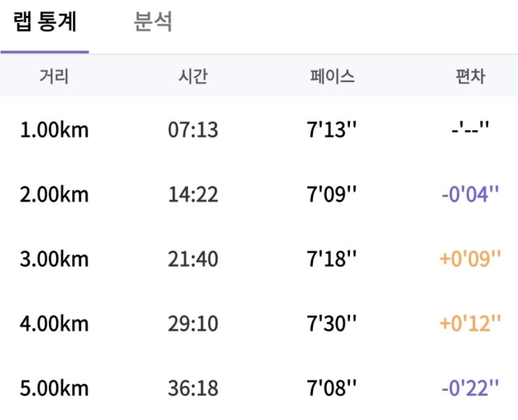Screen dimensions: 518x420
Task: Click the -0'04'' deviation value
Action: pyautogui.click(x=470, y=194)
